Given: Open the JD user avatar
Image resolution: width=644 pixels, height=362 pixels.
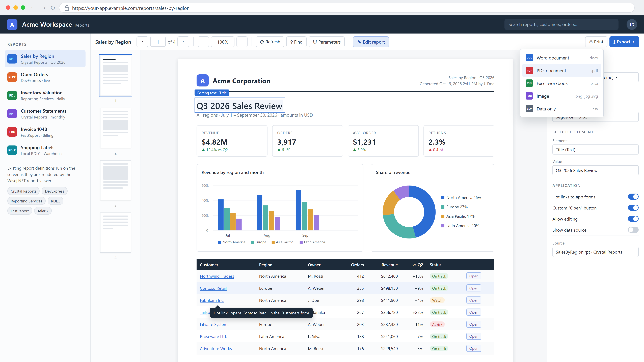Looking at the screenshot, I should [x=631, y=24].
